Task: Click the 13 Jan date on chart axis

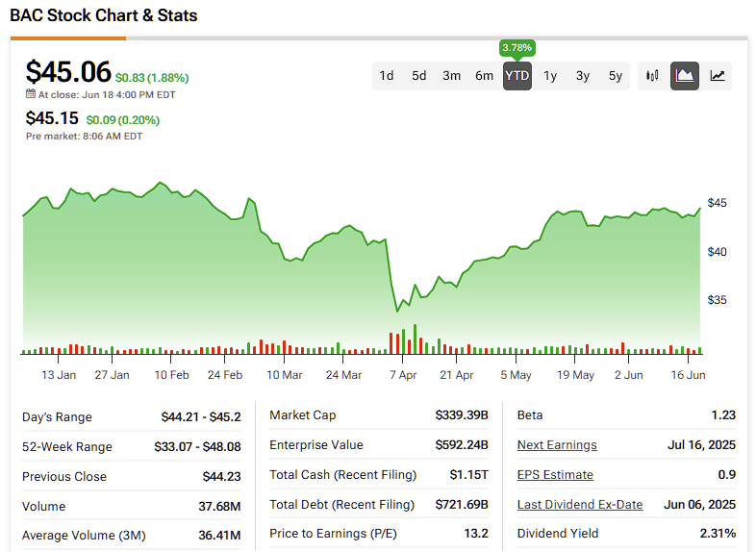Action: pos(59,375)
